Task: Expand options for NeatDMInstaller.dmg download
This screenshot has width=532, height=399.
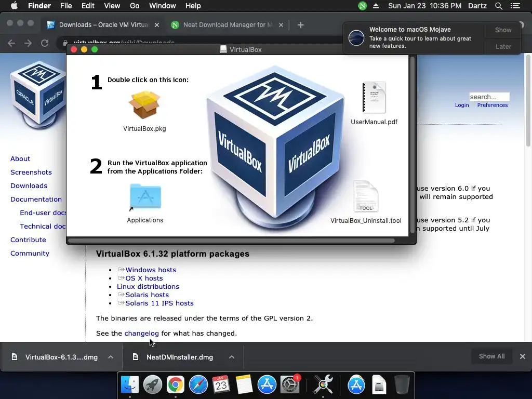Action: (231, 357)
